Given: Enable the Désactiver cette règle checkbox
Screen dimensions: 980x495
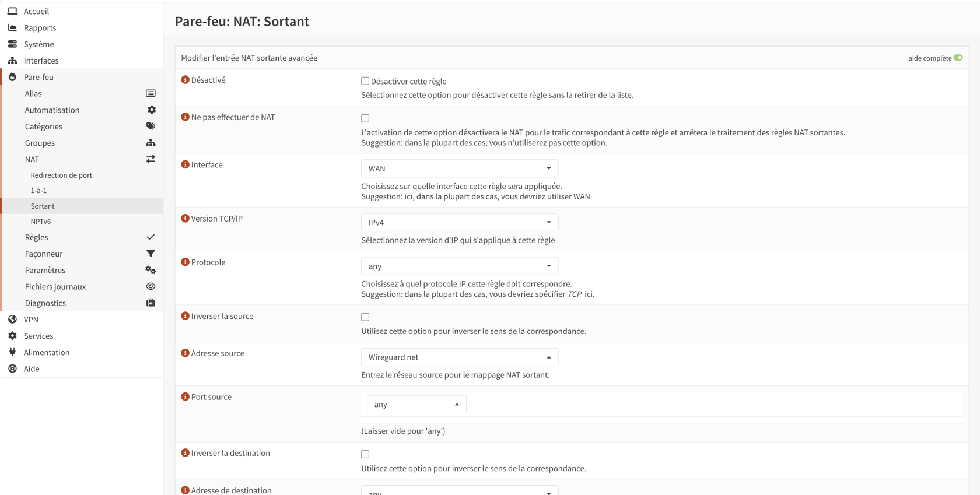Looking at the screenshot, I should click(365, 81).
